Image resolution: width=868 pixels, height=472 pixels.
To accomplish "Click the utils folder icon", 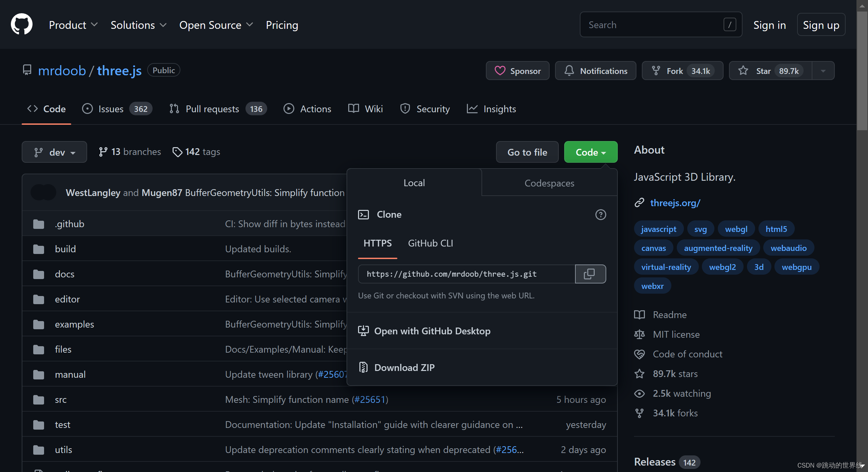I will 39,450.
